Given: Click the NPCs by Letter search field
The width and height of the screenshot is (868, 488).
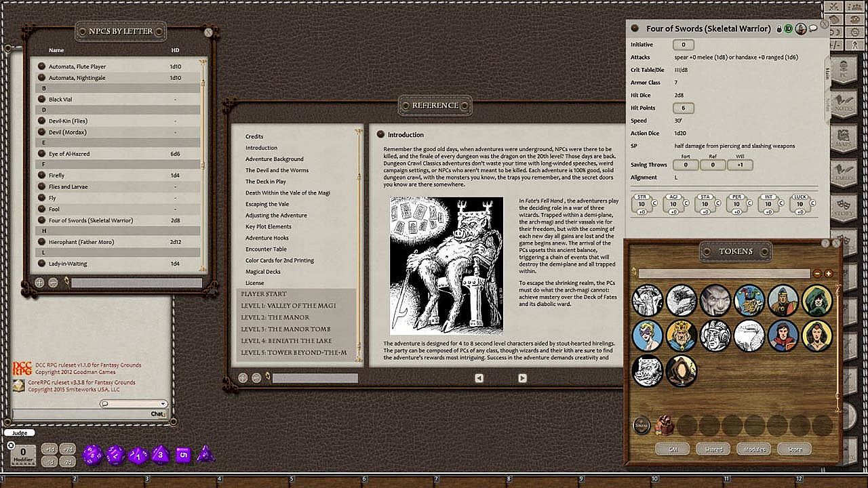Looking at the screenshot, I should (136, 283).
